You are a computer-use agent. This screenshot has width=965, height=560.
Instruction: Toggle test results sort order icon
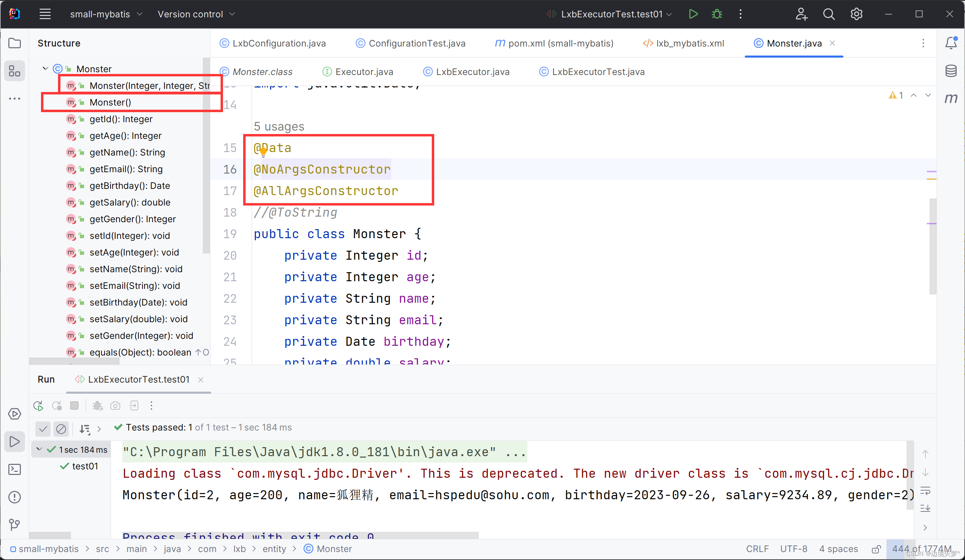(85, 427)
